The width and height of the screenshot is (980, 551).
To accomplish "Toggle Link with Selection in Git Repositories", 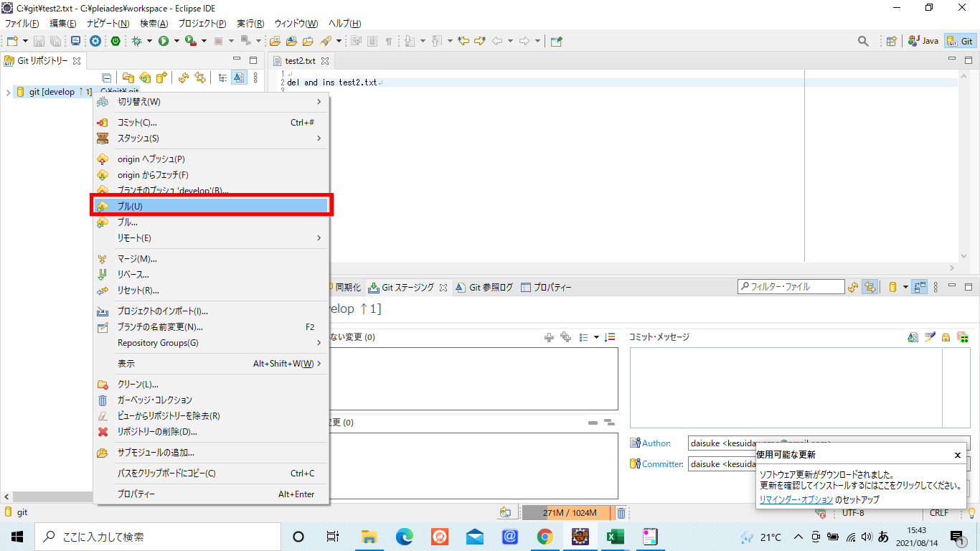I will pos(199,77).
